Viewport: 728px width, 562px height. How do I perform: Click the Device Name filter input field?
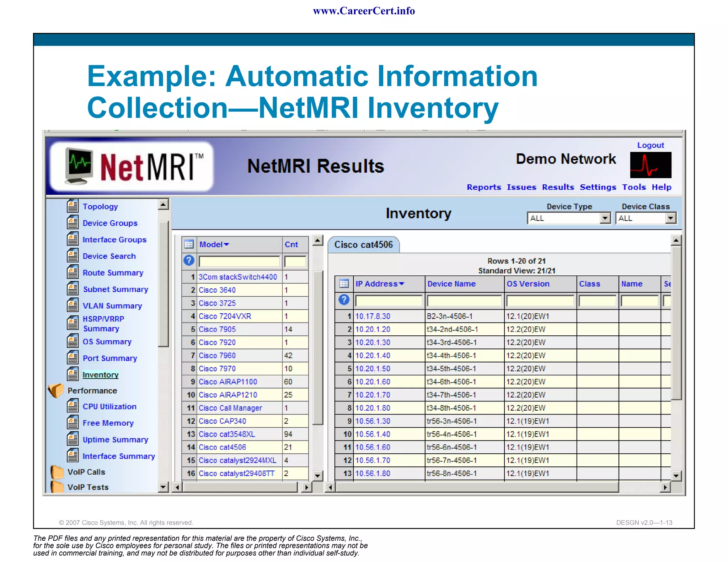point(464,301)
